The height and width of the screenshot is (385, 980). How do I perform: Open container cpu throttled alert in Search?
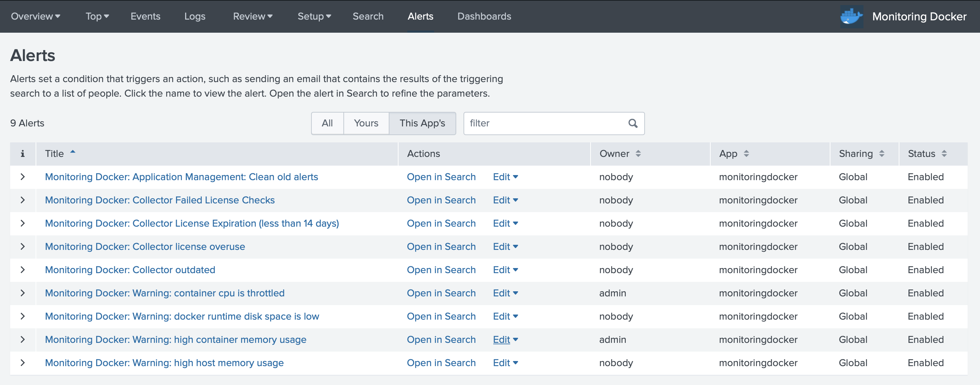click(x=441, y=293)
